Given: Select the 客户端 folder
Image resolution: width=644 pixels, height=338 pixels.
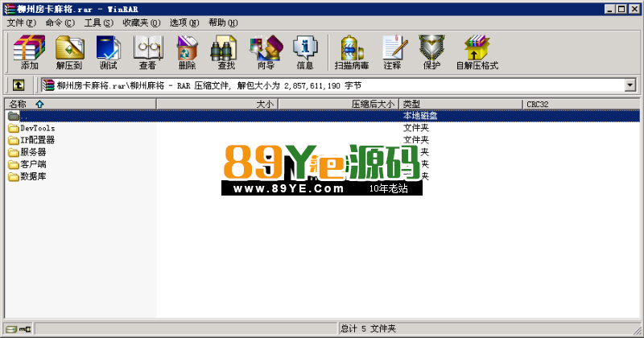Looking at the screenshot, I should (27, 164).
